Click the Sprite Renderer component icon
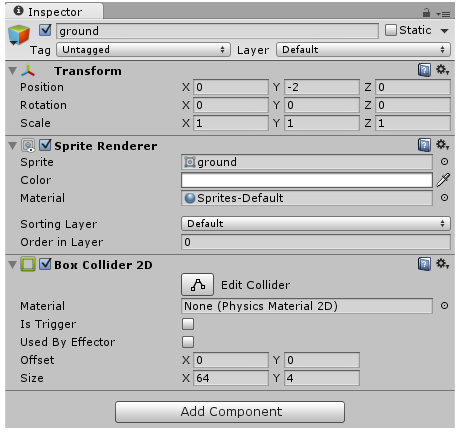Viewport: 460px width, 432px height. tap(28, 146)
